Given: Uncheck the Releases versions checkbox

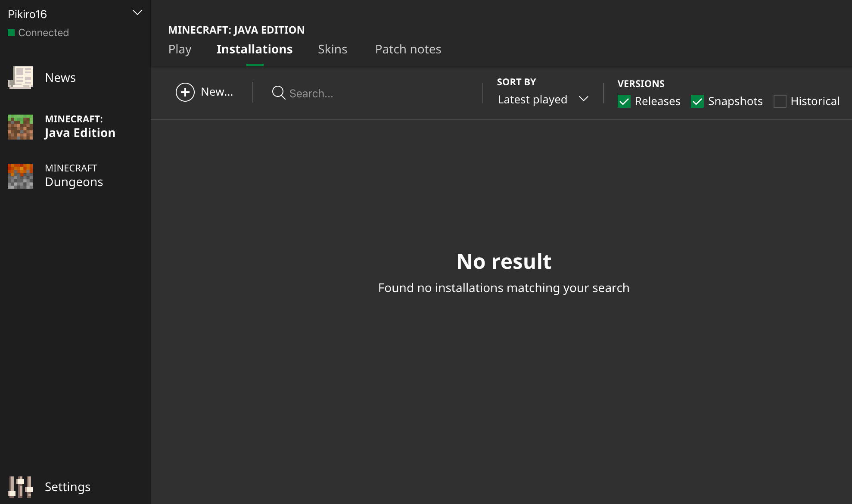Looking at the screenshot, I should tap(624, 101).
